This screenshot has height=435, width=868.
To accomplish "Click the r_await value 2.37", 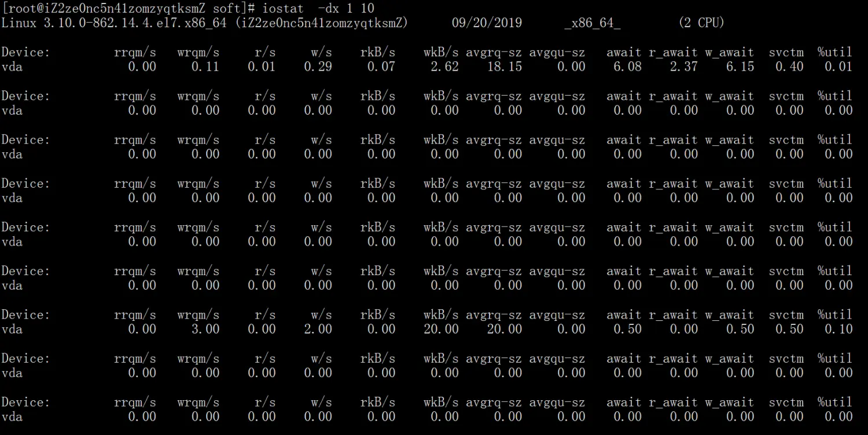I will pyautogui.click(x=683, y=67).
